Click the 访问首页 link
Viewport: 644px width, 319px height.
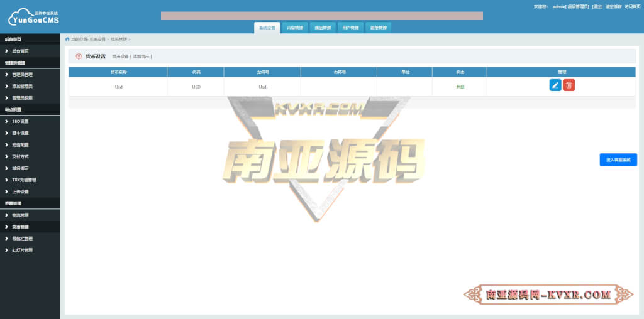[633, 6]
